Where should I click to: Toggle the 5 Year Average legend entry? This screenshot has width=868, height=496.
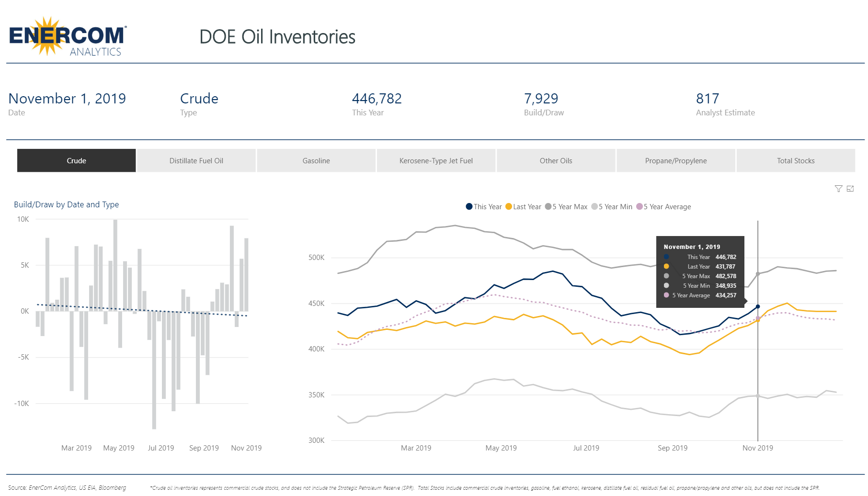(663, 207)
